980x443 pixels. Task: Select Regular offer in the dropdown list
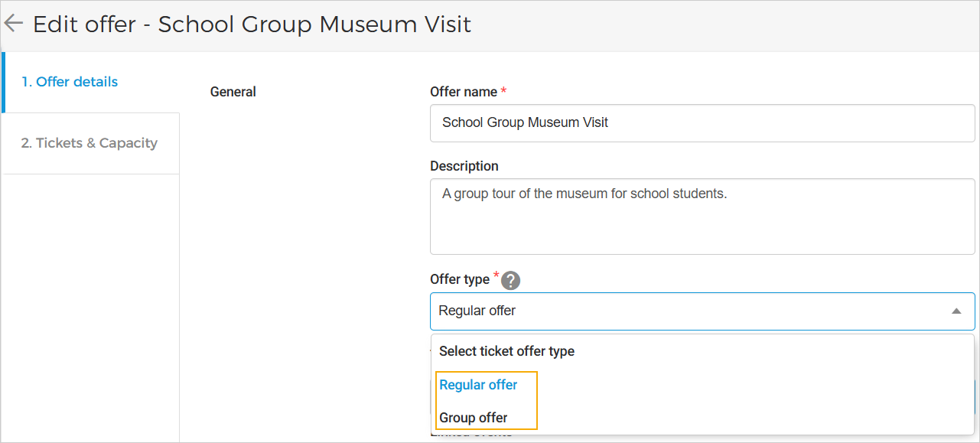click(x=478, y=385)
